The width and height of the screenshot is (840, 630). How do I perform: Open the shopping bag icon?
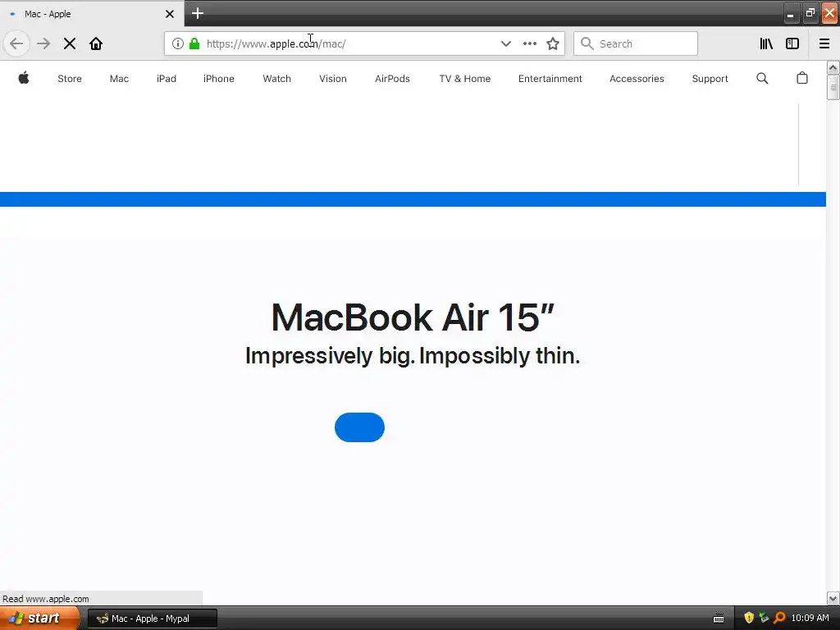(x=802, y=78)
